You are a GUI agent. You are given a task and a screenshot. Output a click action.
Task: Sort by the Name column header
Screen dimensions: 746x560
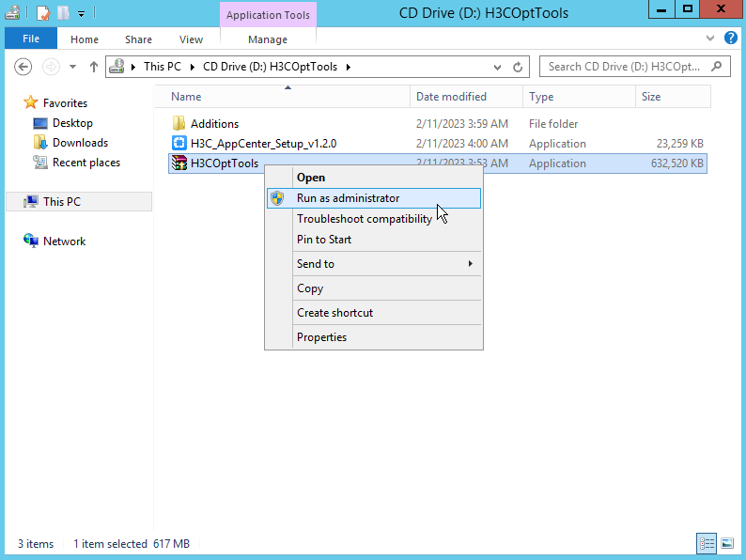tap(282, 97)
